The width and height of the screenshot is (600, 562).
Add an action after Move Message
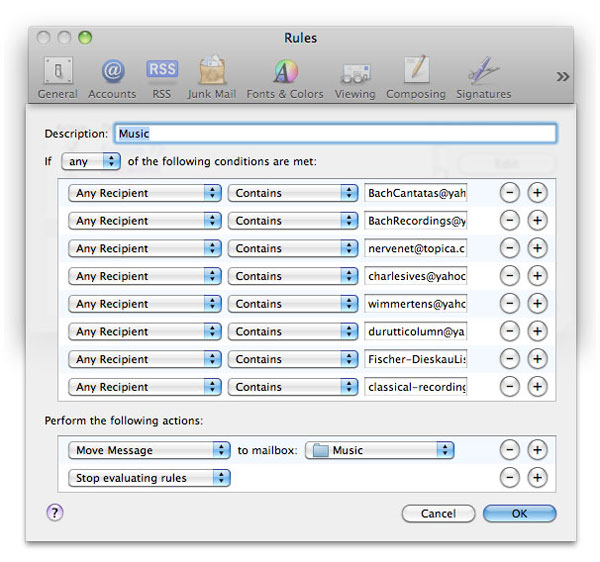tap(537, 450)
